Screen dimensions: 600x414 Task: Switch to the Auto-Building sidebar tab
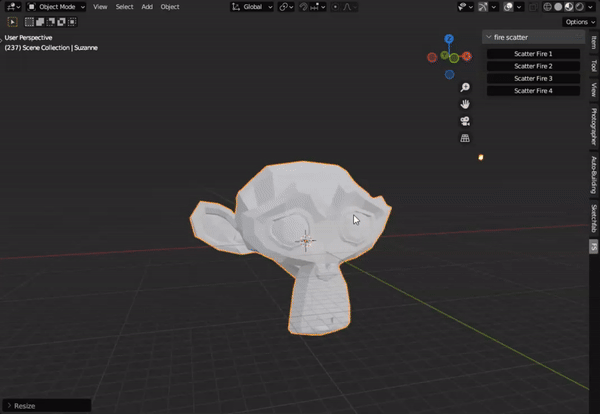593,175
